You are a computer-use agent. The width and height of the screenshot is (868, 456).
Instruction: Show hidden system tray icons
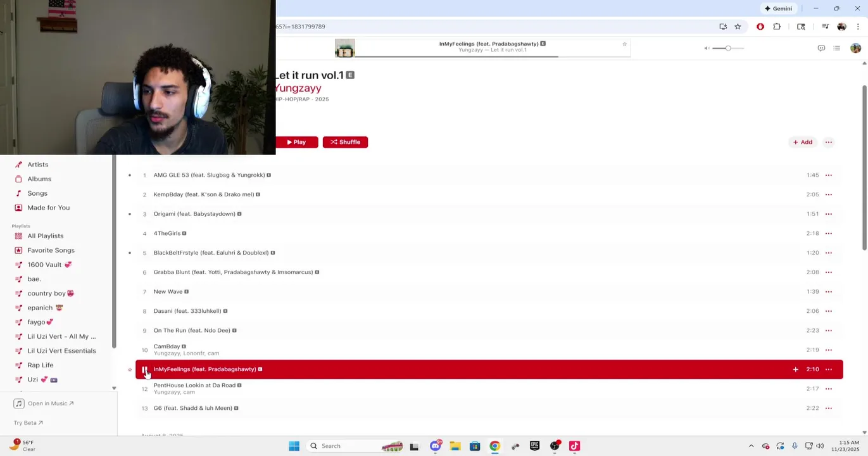pyautogui.click(x=751, y=446)
